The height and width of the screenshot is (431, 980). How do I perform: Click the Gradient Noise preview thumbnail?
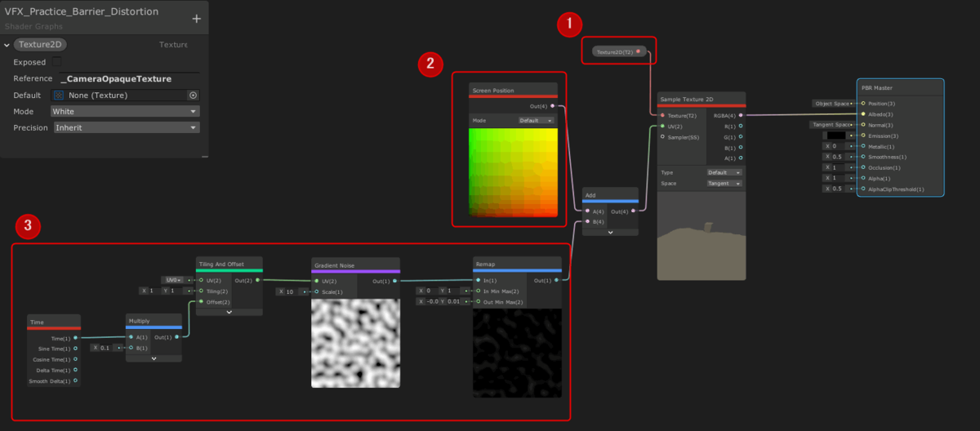pos(355,343)
